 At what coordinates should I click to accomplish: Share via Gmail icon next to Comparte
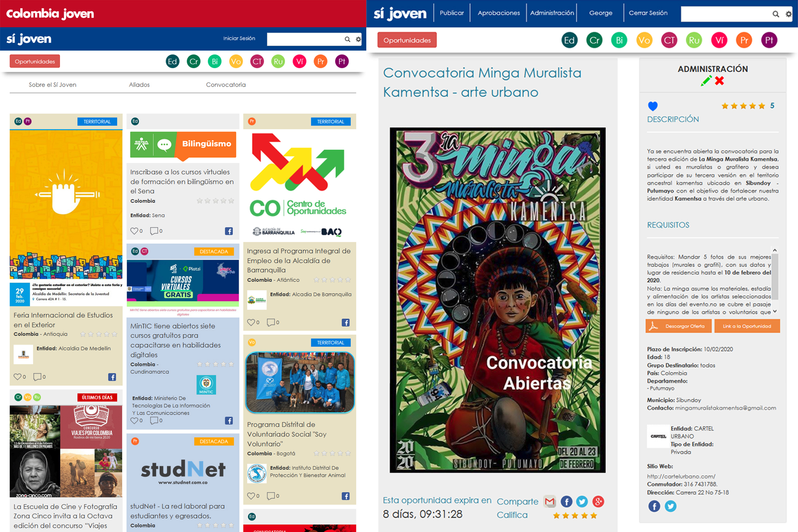(549, 502)
